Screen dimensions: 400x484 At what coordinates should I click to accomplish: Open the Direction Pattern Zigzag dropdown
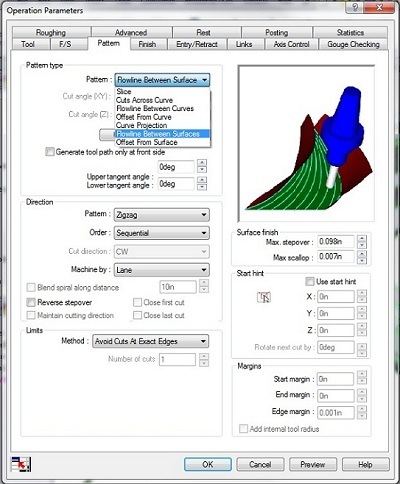[x=162, y=215]
